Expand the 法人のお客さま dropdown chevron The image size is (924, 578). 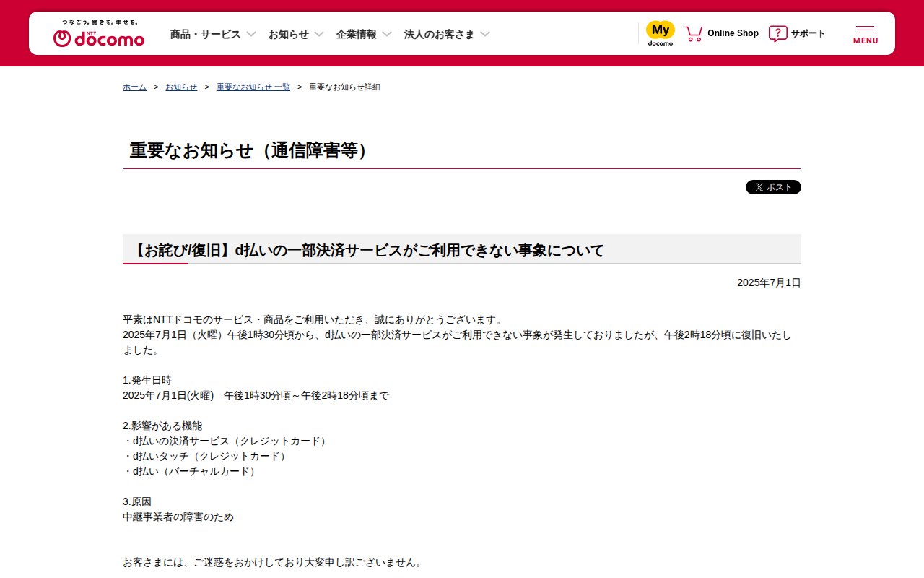pos(485,34)
